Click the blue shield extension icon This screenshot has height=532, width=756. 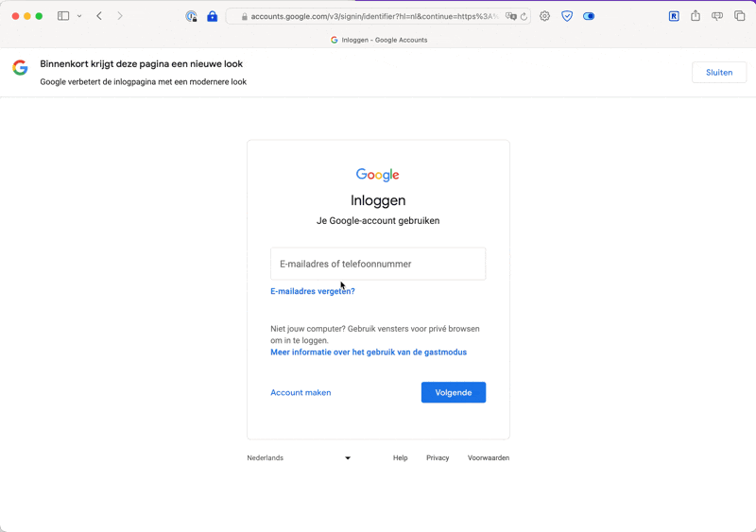point(567,16)
